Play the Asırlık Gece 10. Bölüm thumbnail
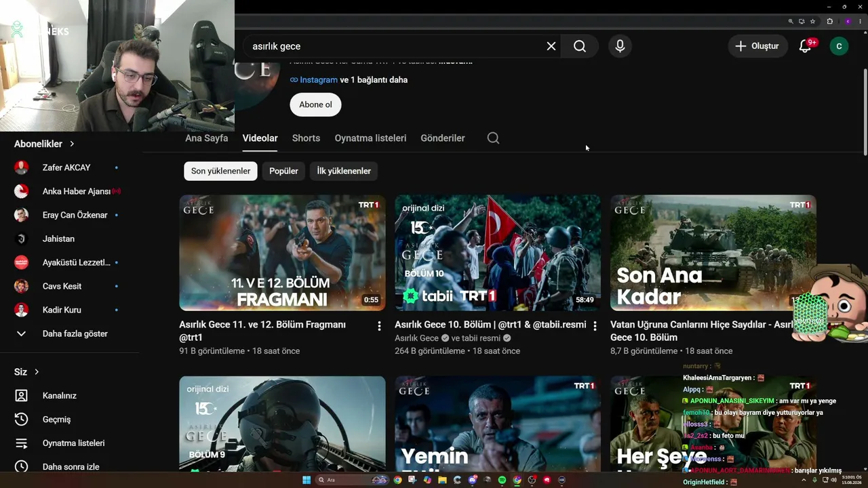868x488 pixels. [x=498, y=253]
